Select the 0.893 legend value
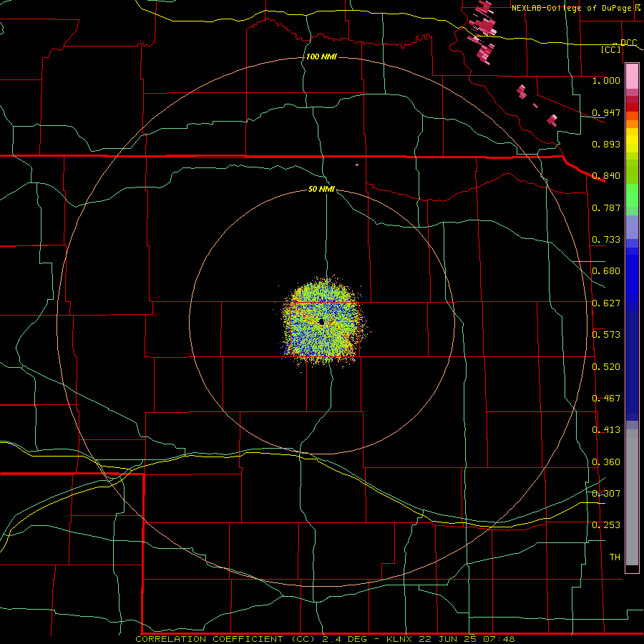 [606, 144]
